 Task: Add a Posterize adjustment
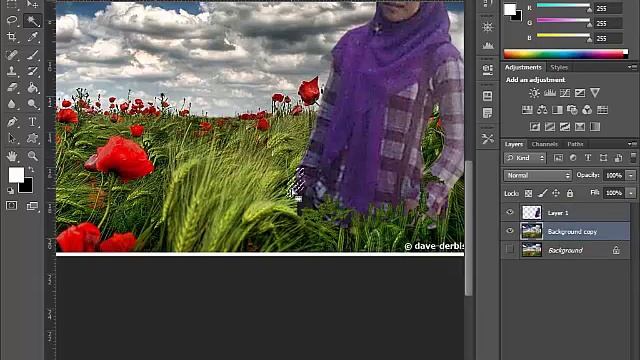[x=550, y=127]
